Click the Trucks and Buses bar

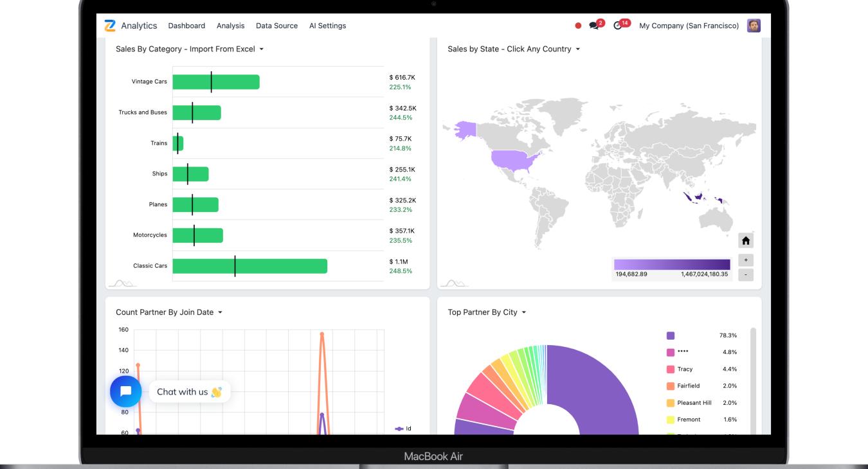coord(197,112)
